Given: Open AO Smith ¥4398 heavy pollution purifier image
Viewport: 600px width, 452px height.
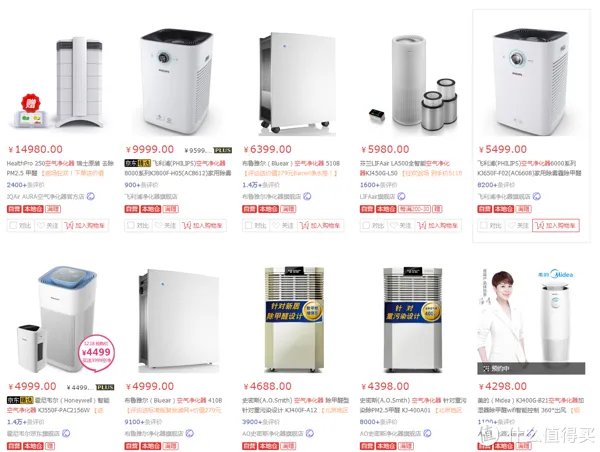Looking at the screenshot, I should pos(413,320).
